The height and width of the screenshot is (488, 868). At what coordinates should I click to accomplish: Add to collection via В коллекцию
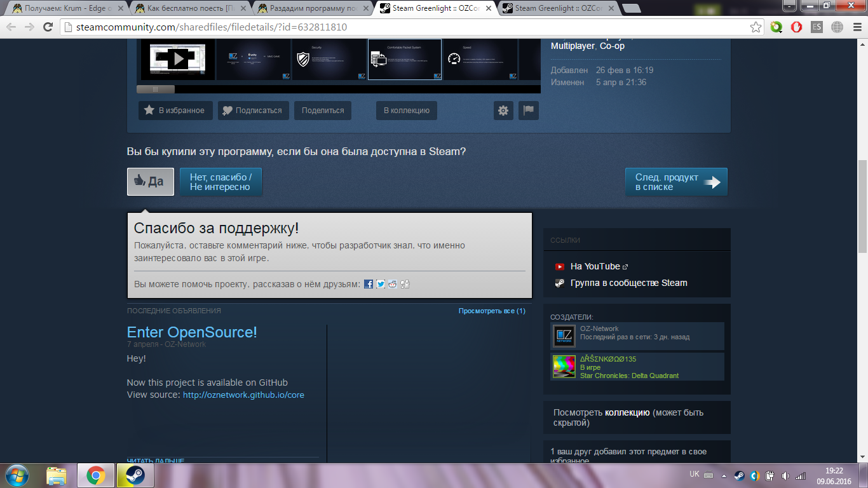407,111
